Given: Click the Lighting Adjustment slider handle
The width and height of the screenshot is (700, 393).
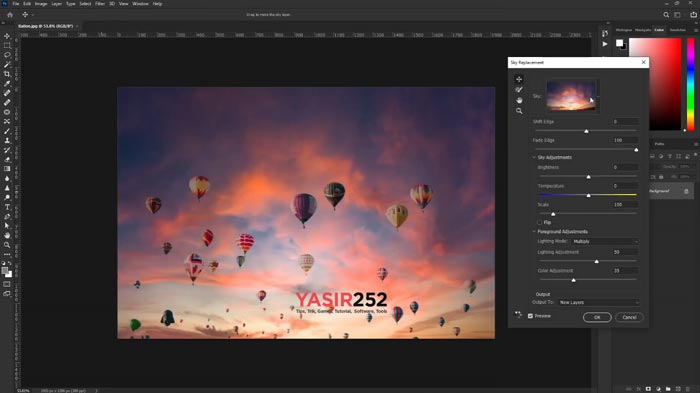Looking at the screenshot, I should (x=596, y=261).
